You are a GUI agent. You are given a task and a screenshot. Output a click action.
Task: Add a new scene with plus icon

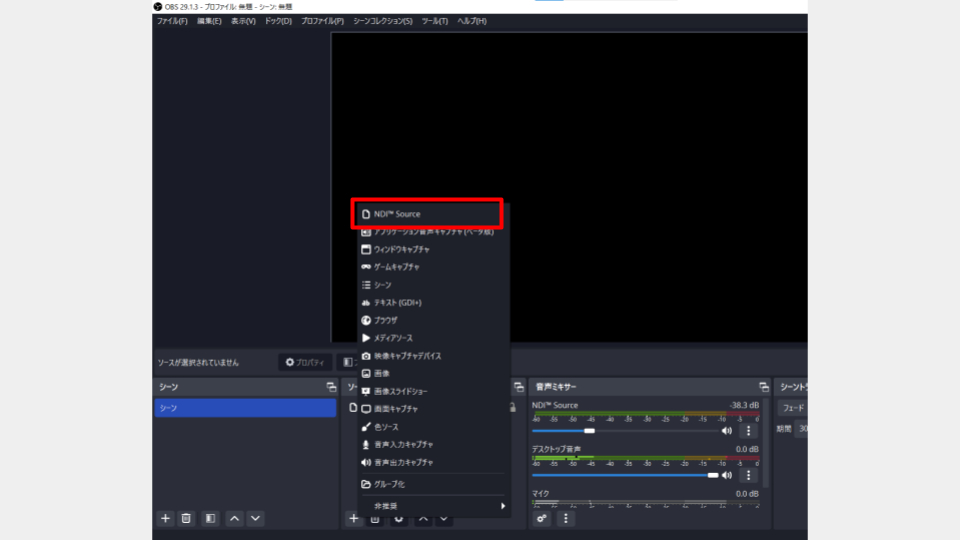pyautogui.click(x=166, y=518)
